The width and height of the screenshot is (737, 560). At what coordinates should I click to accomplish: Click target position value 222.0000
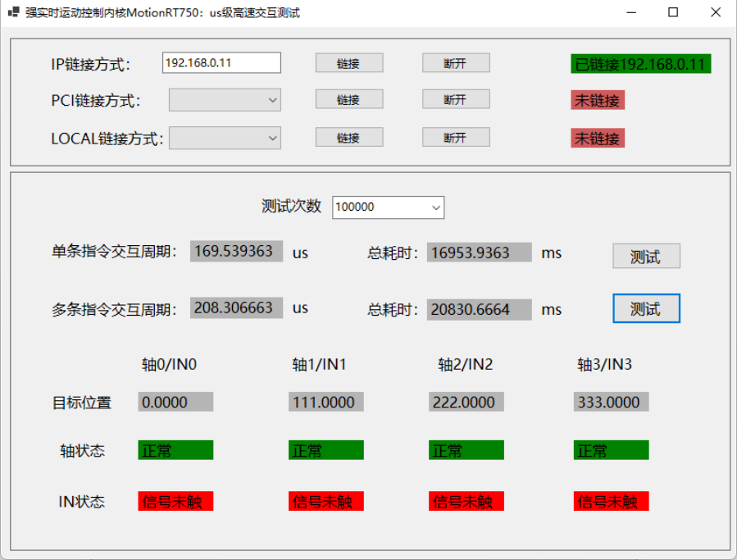point(466,402)
